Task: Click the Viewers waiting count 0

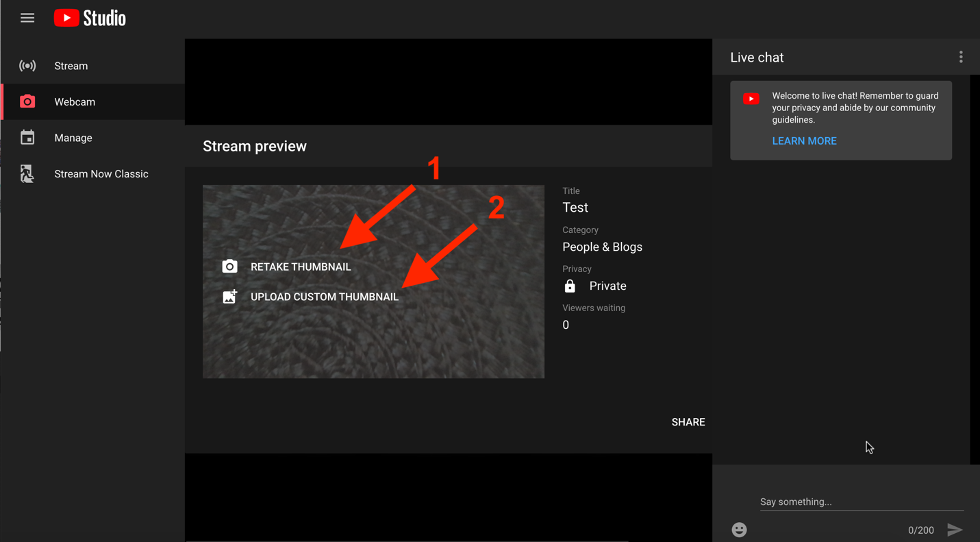Action: point(566,325)
